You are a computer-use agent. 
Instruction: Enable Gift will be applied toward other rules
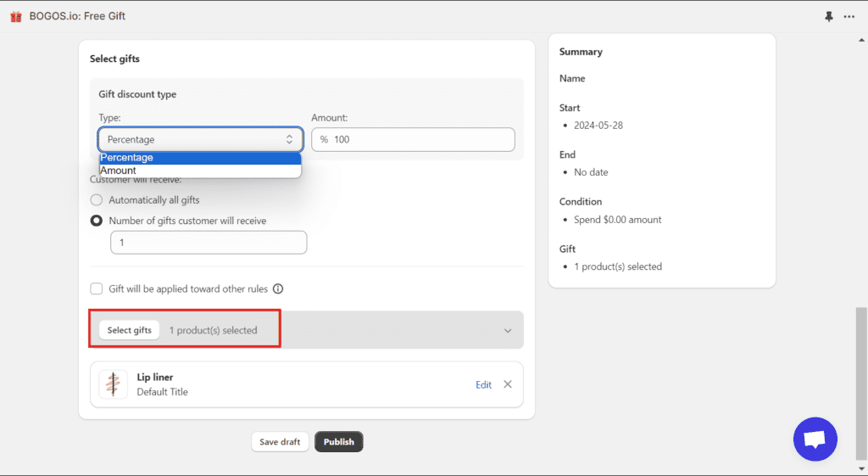(x=97, y=288)
